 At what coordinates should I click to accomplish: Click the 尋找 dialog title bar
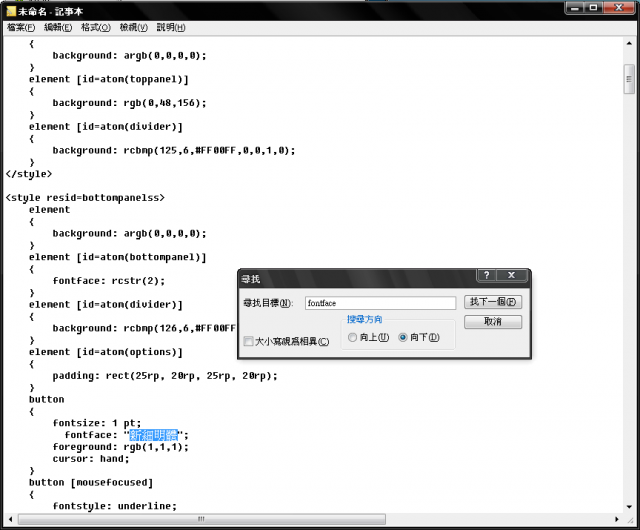click(x=355, y=279)
